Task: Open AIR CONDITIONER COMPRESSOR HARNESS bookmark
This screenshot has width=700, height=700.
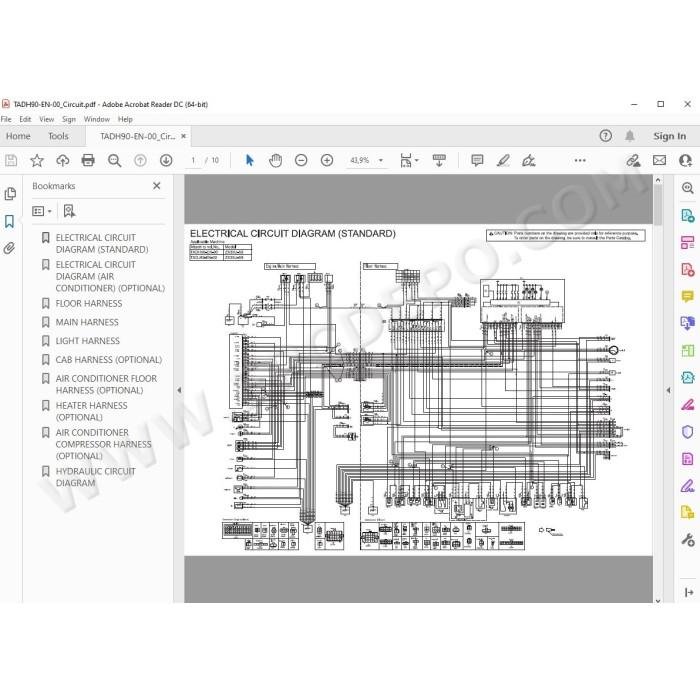Action: pos(104,444)
